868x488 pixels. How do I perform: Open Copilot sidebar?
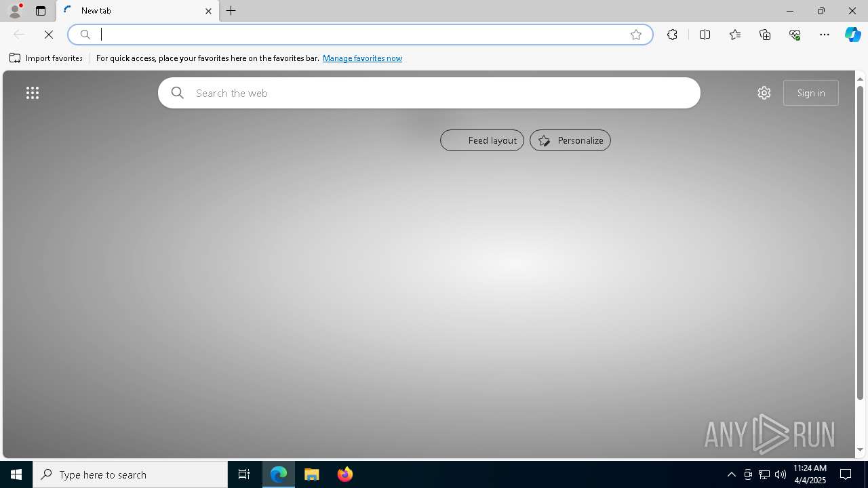point(853,35)
